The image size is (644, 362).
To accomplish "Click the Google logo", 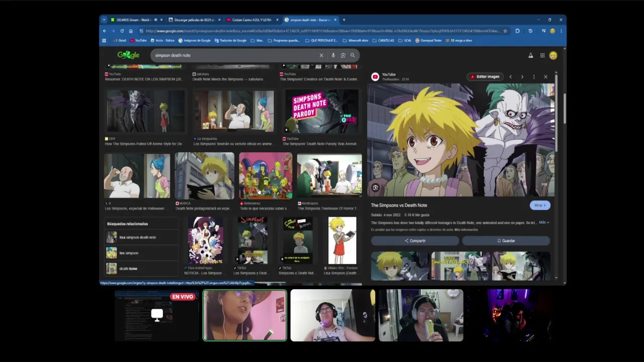I will (128, 55).
